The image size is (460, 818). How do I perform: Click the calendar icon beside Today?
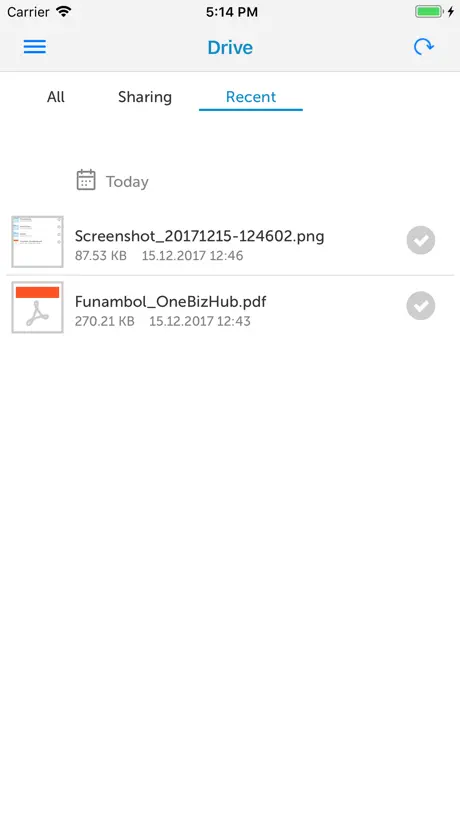86,180
